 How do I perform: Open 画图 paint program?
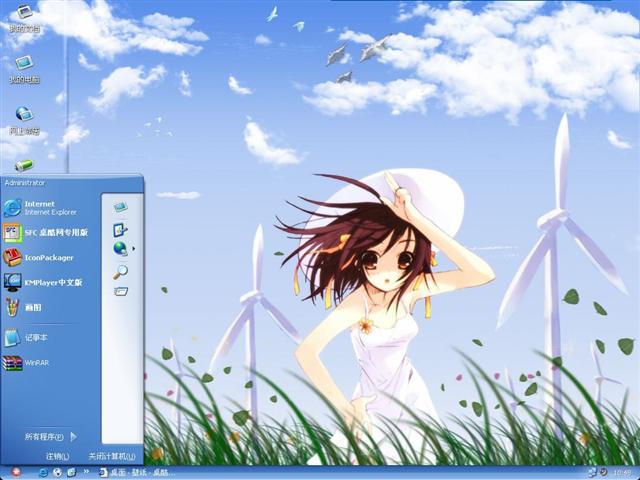tap(51, 307)
